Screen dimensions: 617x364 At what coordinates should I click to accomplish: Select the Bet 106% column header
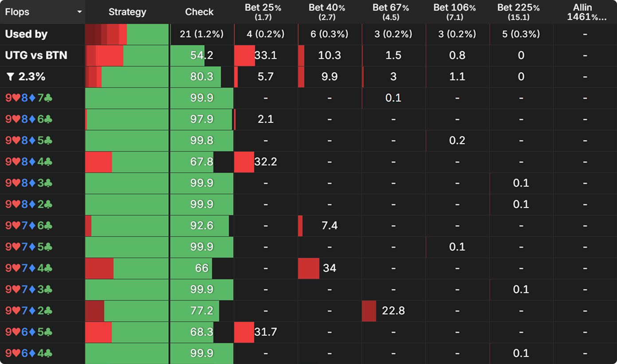click(457, 12)
